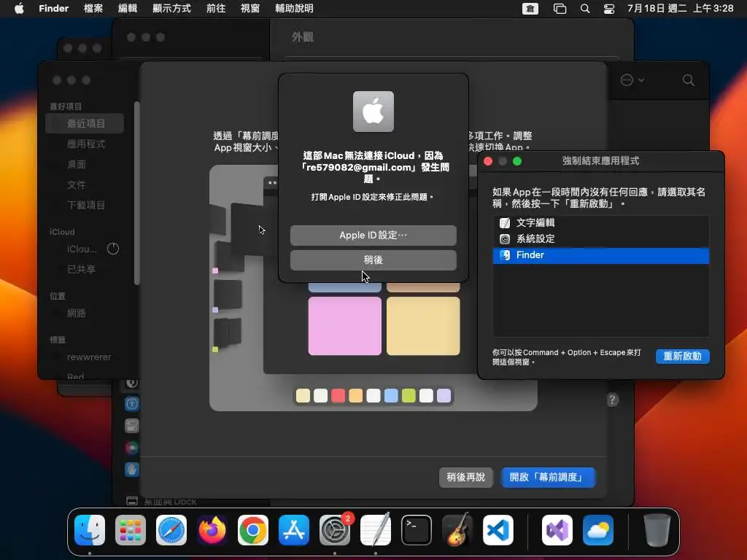Click iCloud sync progress indicator in sidebar

113,249
